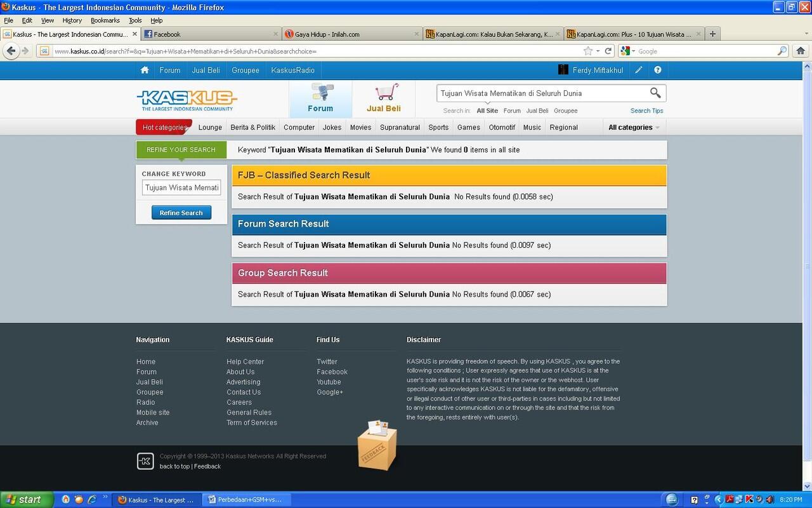Click the magnifier icon in Kaskus search box
The height and width of the screenshot is (508, 812).
tap(655, 93)
